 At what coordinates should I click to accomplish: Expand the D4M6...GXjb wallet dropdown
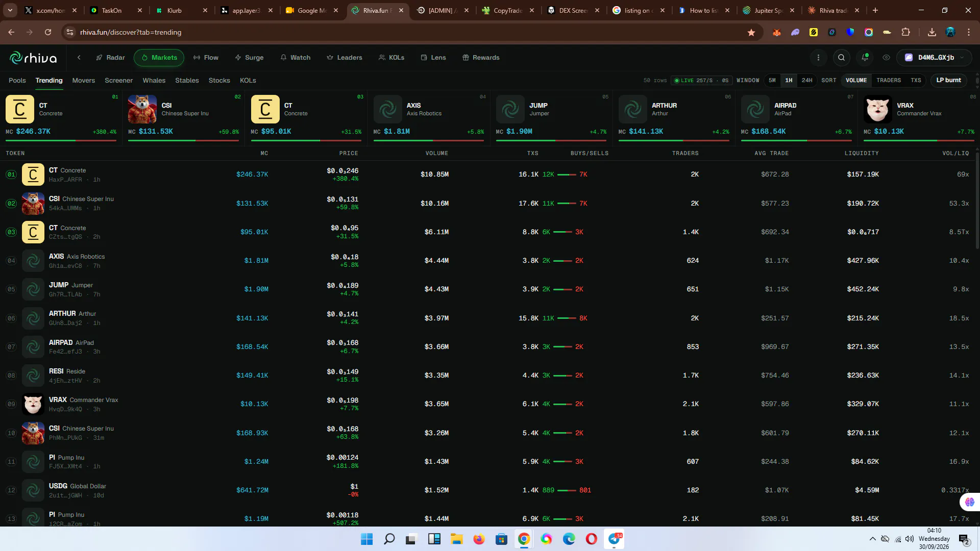pos(934,58)
